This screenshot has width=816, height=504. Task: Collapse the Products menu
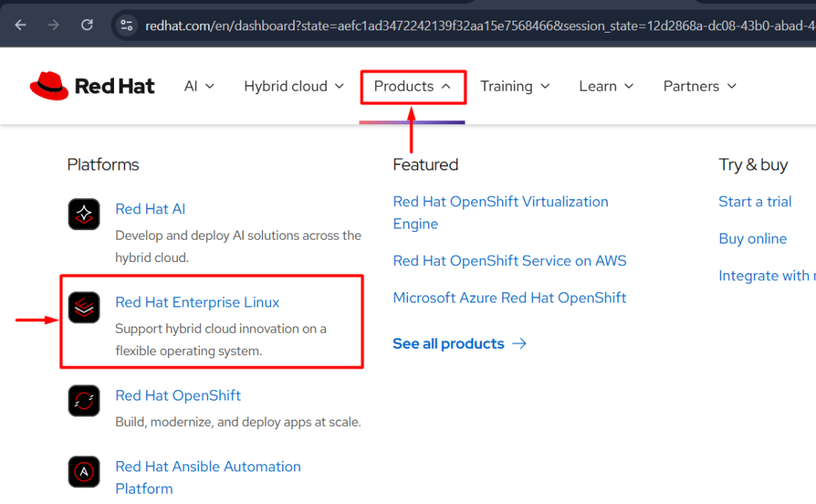coord(412,86)
